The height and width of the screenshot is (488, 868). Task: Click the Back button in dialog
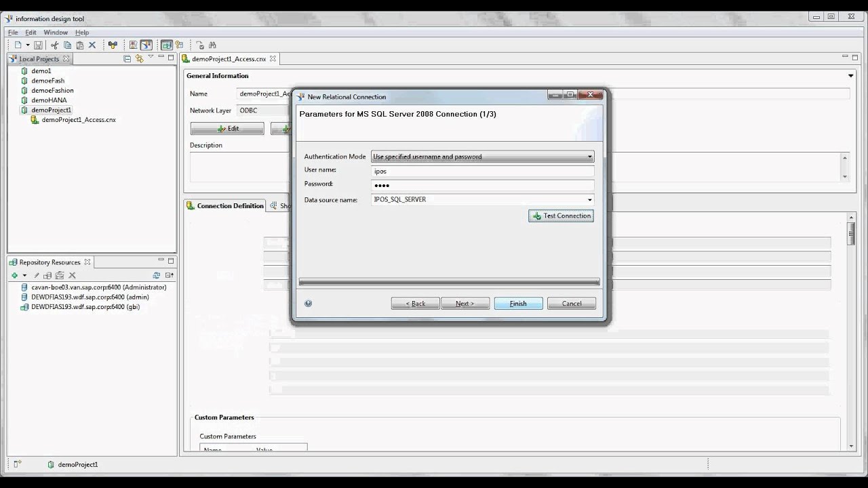[x=415, y=304]
